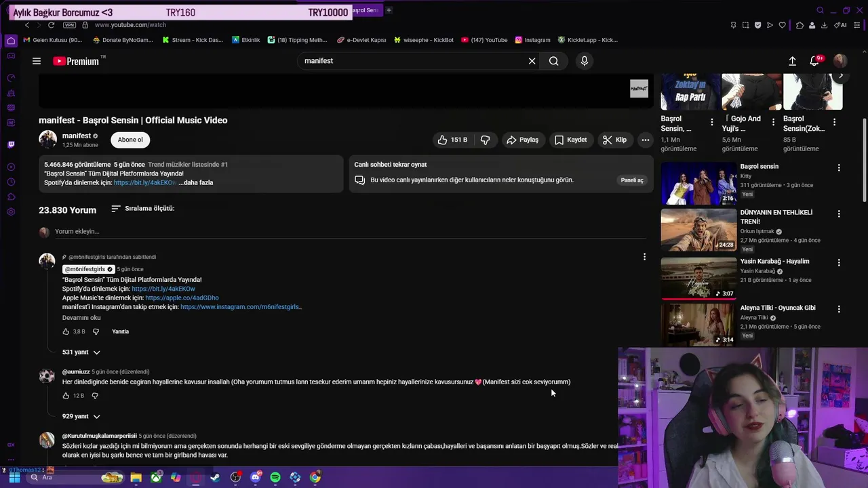Open the manifest channel name link
The image size is (868, 488).
pos(77,136)
